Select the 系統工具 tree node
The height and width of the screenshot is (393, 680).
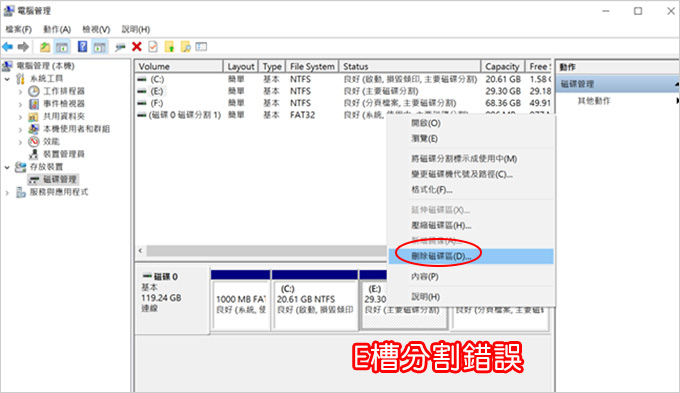pyautogui.click(x=46, y=79)
